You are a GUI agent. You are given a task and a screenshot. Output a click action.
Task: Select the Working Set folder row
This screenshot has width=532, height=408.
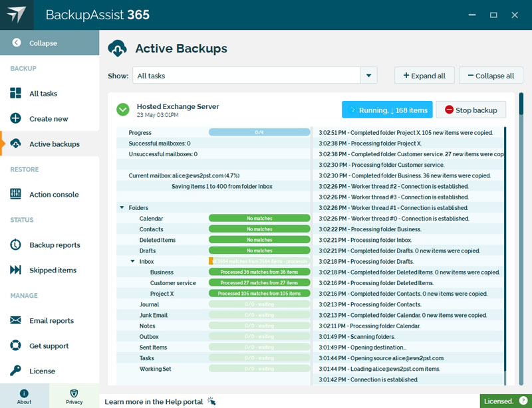[x=213, y=369]
